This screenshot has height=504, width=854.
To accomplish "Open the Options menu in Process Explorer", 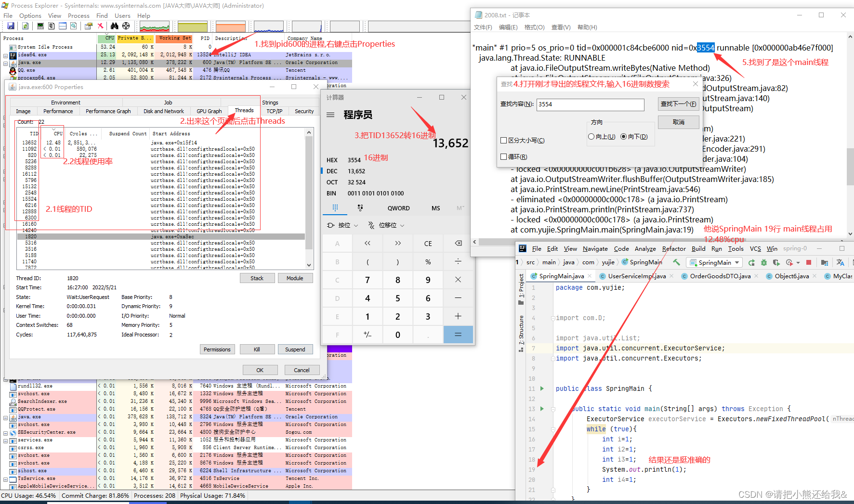I will tap(30, 16).
